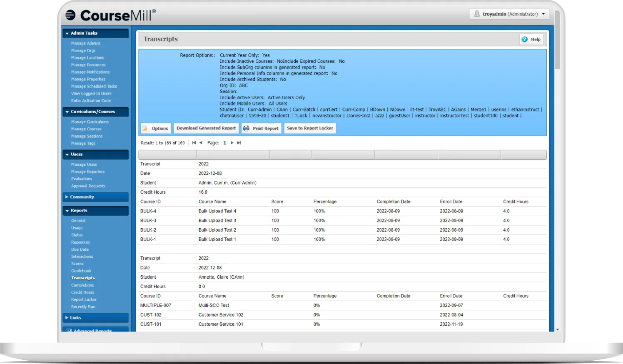Click MULTIPLE-007 course ID

[x=156, y=306]
